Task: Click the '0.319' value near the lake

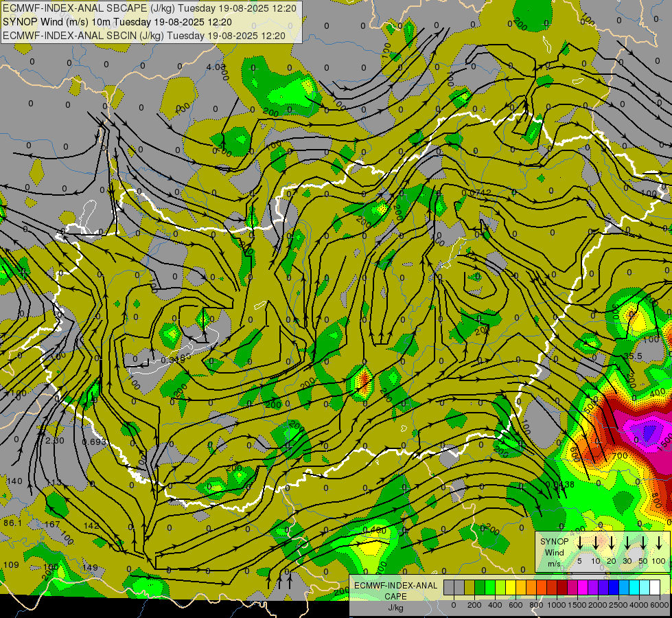Action: click(x=173, y=360)
